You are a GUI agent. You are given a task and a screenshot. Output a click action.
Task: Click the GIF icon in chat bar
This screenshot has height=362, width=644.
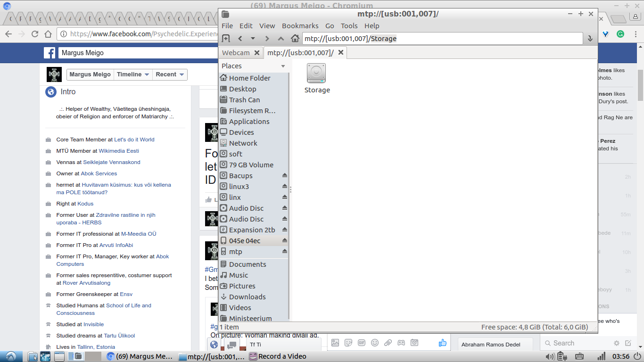pyautogui.click(x=362, y=343)
